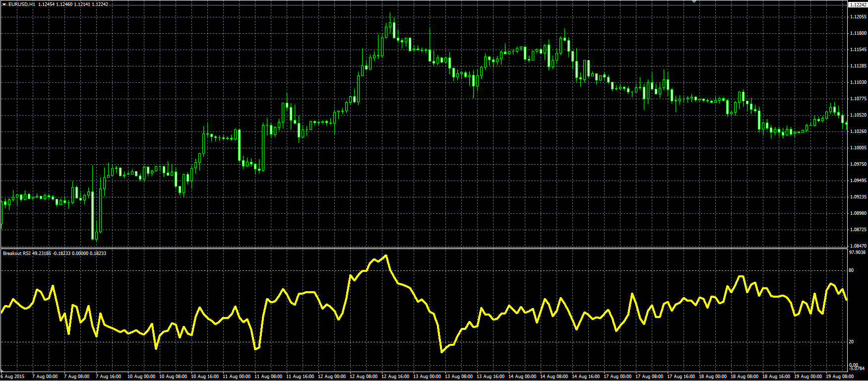
Task: Click time axis label 10 Aug 00:00
Action: tap(141, 377)
